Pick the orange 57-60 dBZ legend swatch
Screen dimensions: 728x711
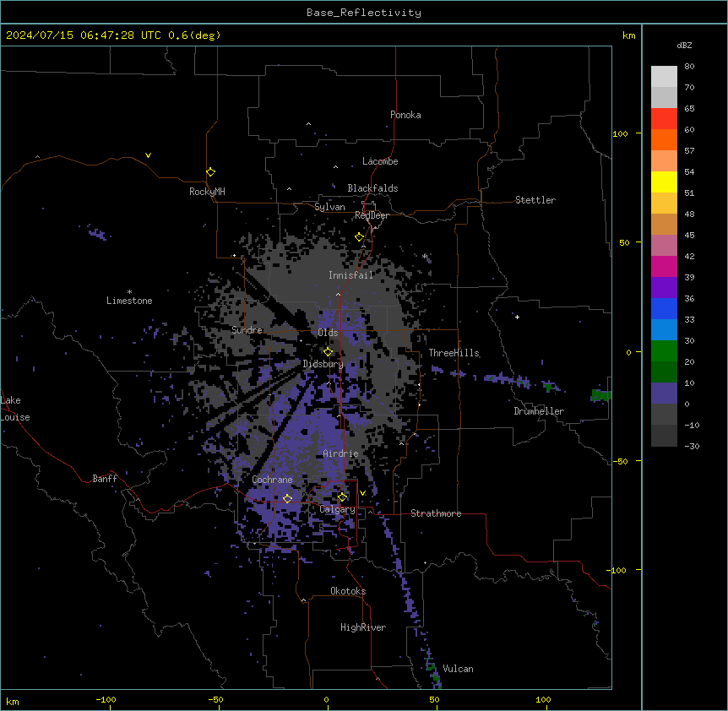pyautogui.click(x=664, y=139)
